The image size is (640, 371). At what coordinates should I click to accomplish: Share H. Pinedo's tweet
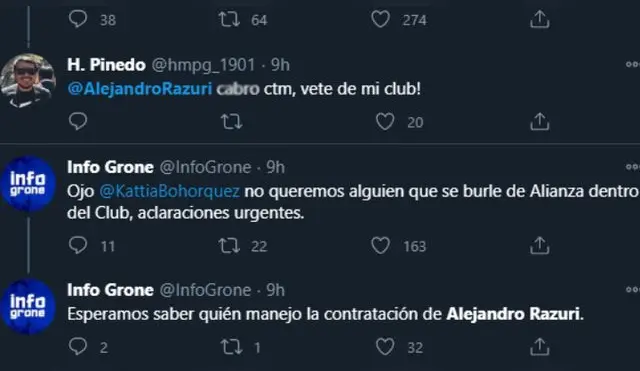540,121
